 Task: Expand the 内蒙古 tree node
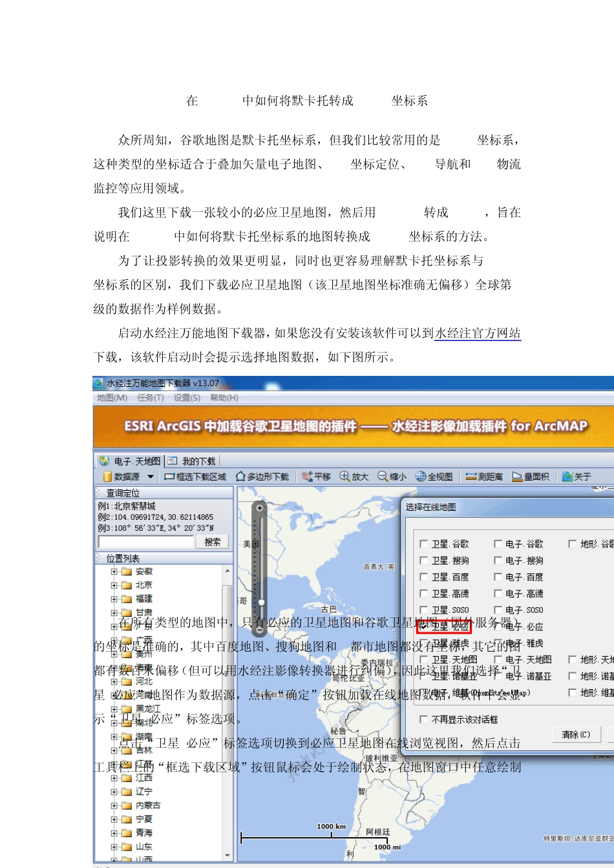(114, 805)
